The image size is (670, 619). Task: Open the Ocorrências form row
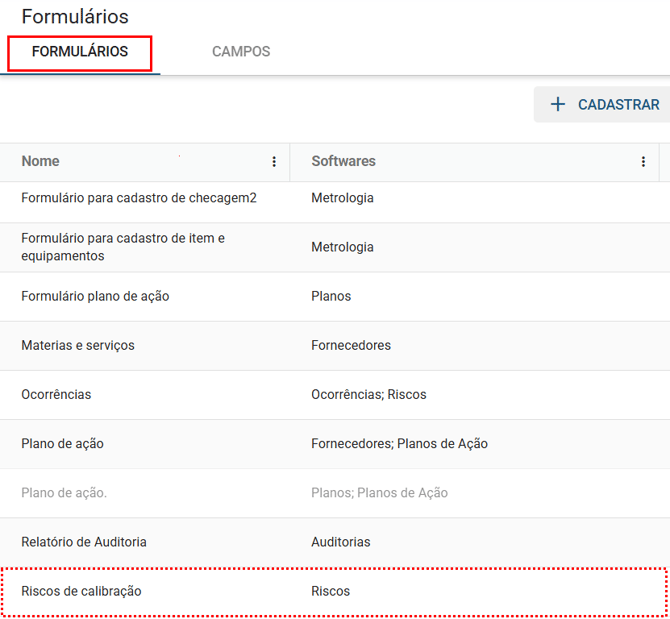(56, 394)
